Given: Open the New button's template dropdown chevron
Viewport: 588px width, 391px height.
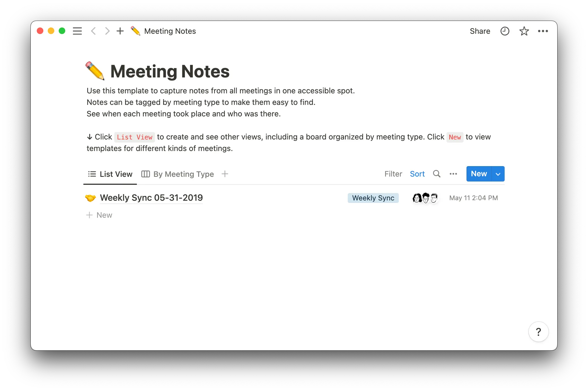Looking at the screenshot, I should pyautogui.click(x=498, y=174).
